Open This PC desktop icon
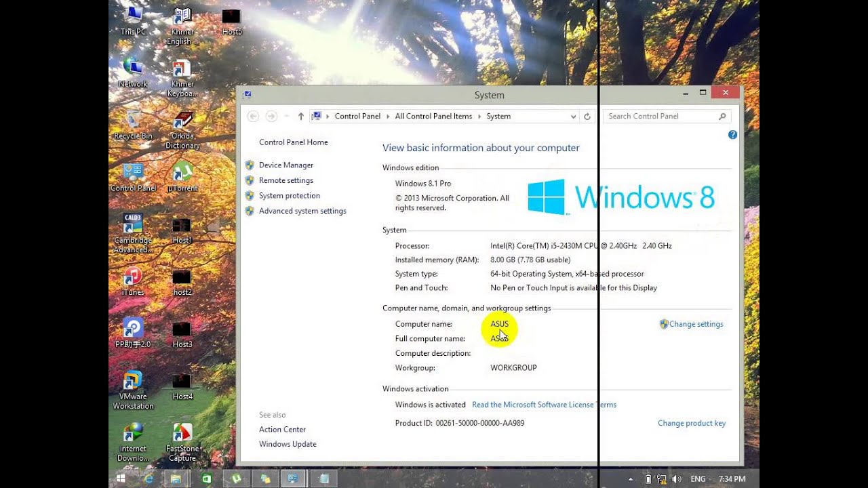 point(133,20)
